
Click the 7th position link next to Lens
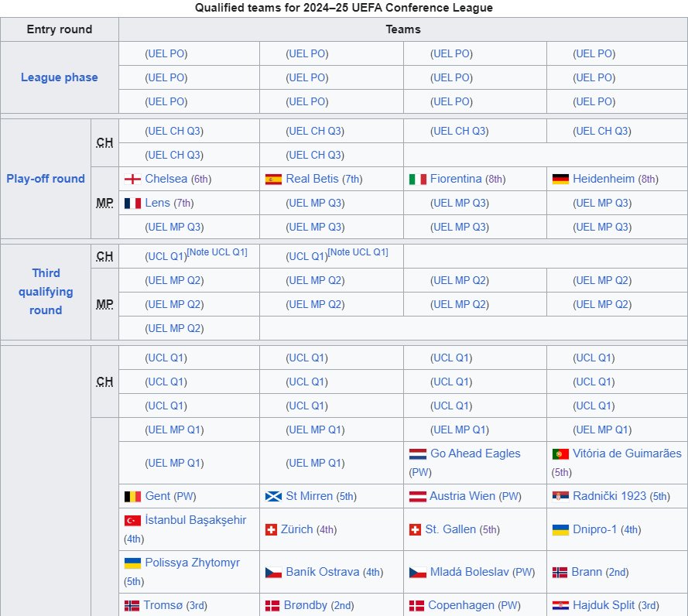coord(183,203)
